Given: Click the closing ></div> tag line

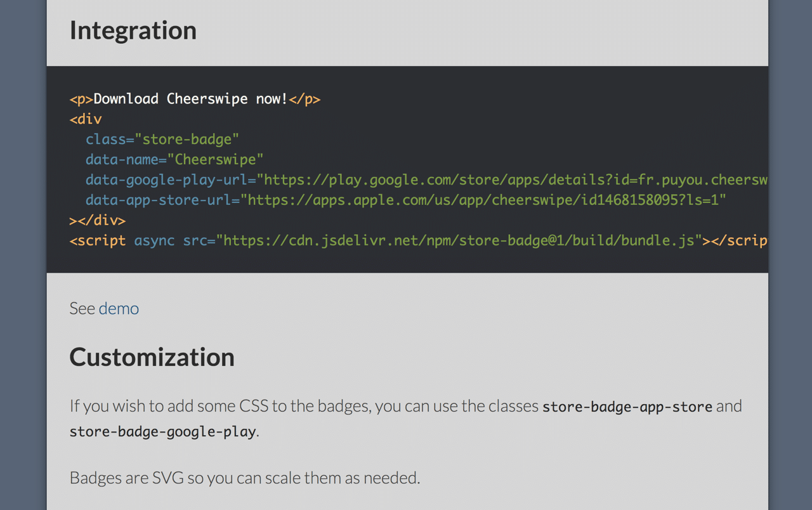Looking at the screenshot, I should [98, 220].
